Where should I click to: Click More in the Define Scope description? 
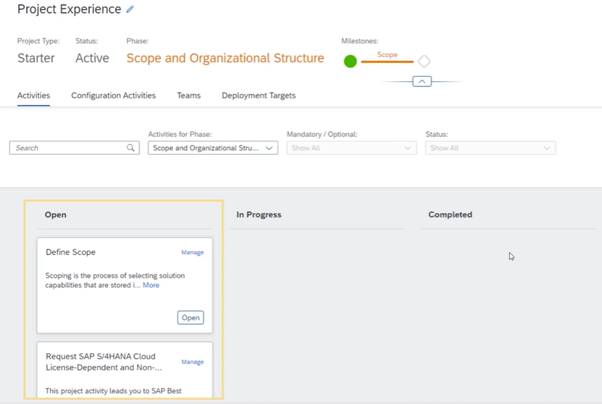[151, 285]
